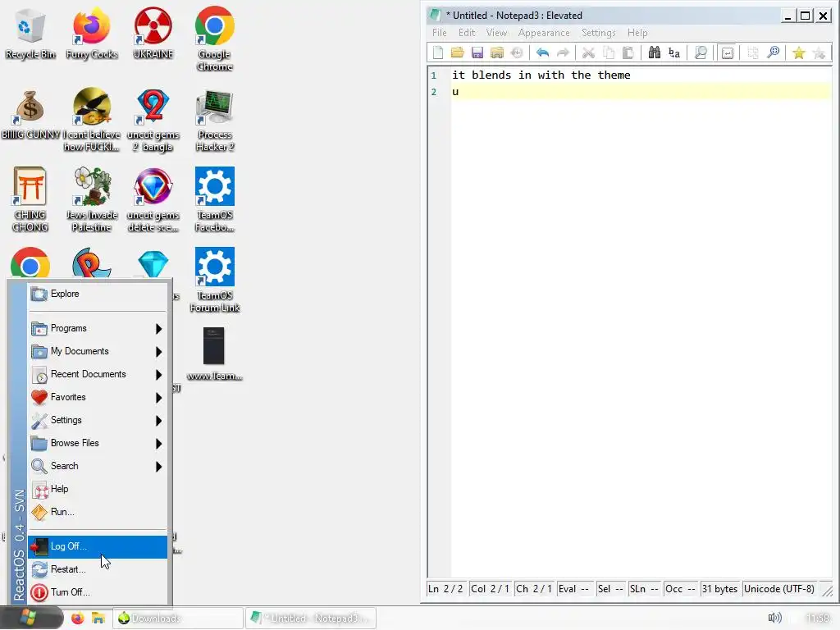Open the File menu in Notepad3
Image resolution: width=840 pixels, height=630 pixels.
click(440, 33)
